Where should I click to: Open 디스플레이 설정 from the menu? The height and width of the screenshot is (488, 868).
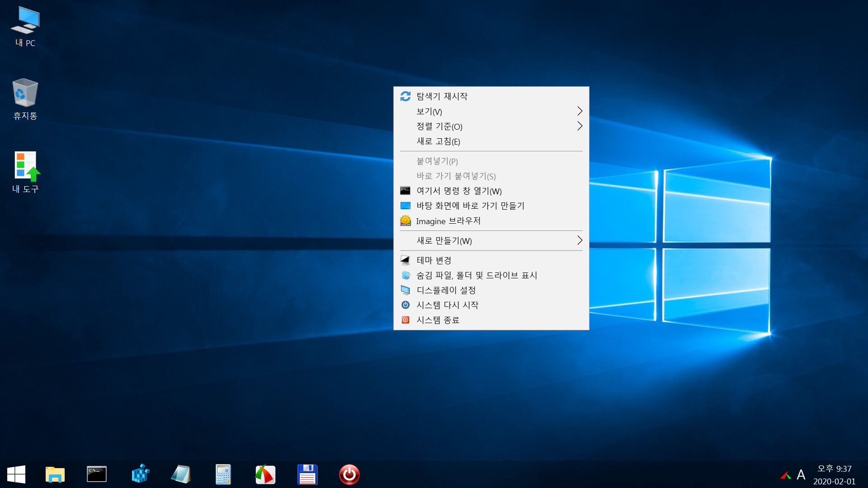[x=491, y=290]
